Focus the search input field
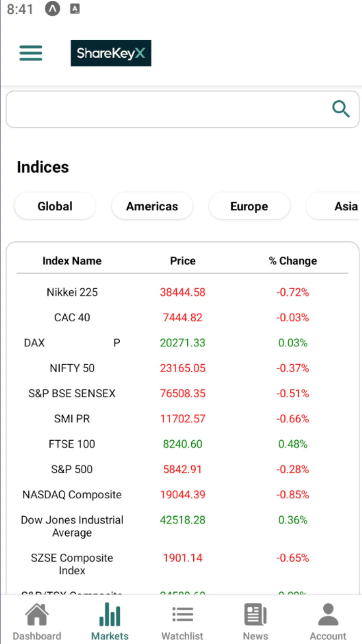Image resolution: width=362 pixels, height=644 pixels. [168, 109]
